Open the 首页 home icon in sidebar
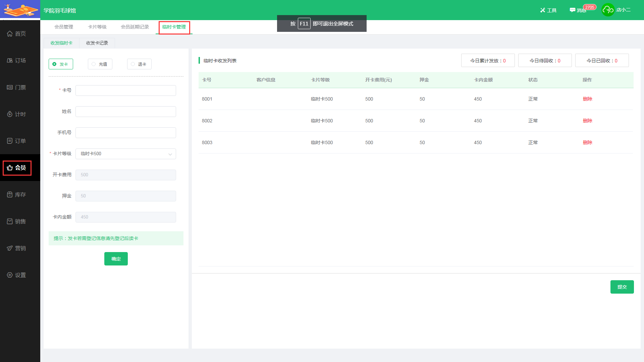This screenshot has width=644, height=362. coord(10,34)
